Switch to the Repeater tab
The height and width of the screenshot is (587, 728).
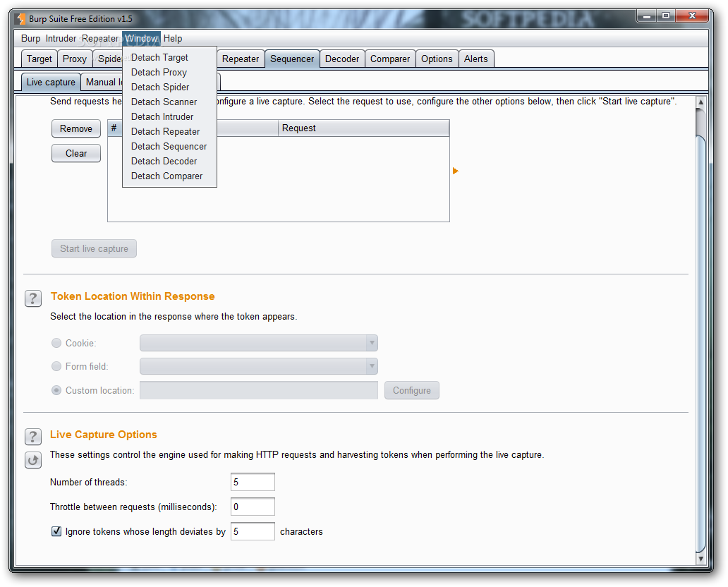tap(241, 59)
